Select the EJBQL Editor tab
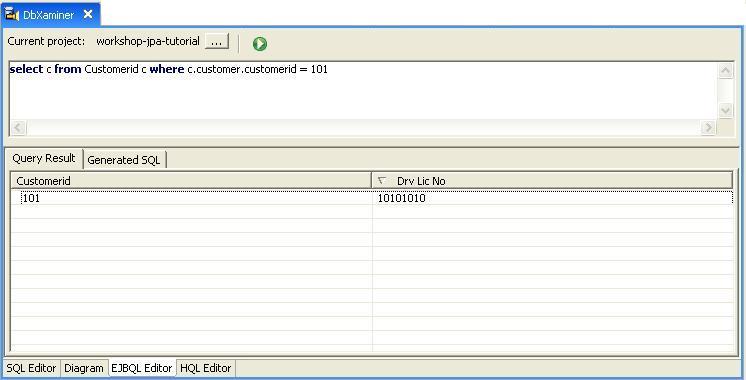This screenshot has height=380, width=746. point(142,368)
